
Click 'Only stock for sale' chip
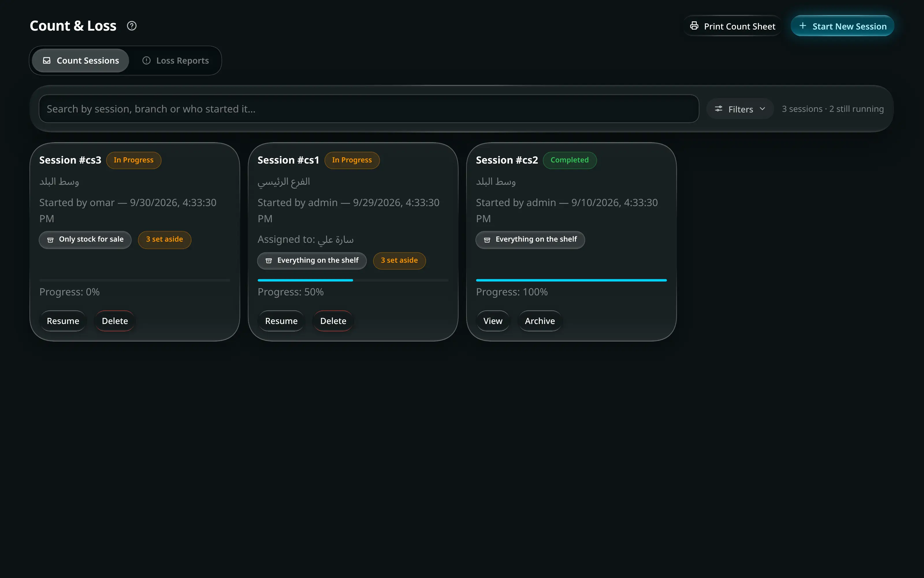click(x=85, y=240)
